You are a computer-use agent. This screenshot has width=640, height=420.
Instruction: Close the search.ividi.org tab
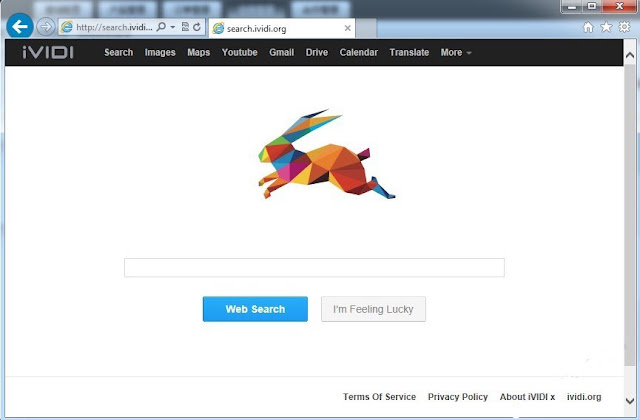pyautogui.click(x=347, y=28)
